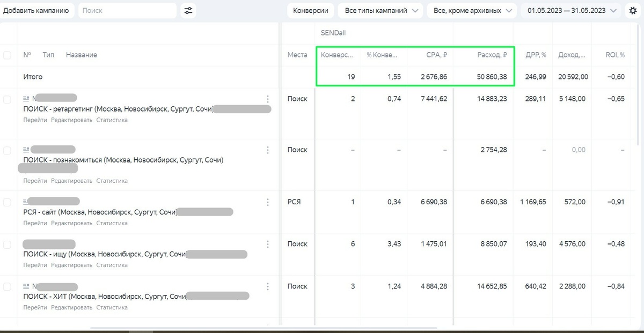
Task: Click Редактировать link under РСЯ - сайт
Action: (x=72, y=223)
